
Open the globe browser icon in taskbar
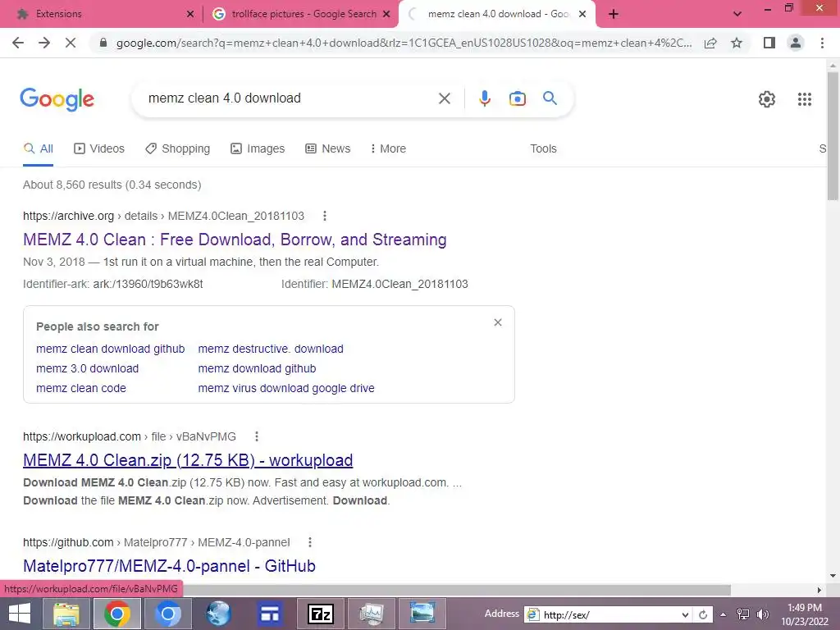click(x=218, y=614)
